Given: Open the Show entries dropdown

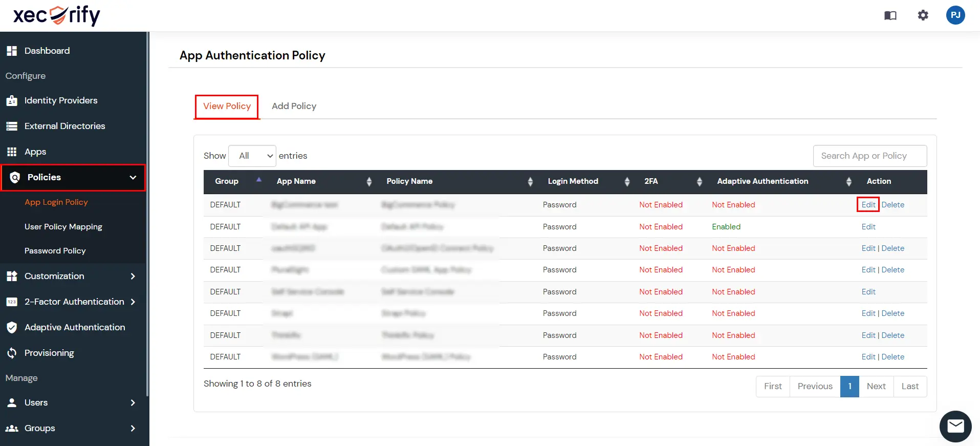Looking at the screenshot, I should click(252, 156).
